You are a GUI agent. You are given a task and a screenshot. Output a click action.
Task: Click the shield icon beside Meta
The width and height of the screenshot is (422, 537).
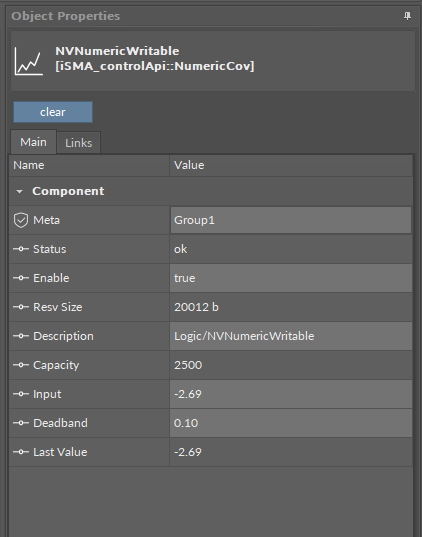21,220
